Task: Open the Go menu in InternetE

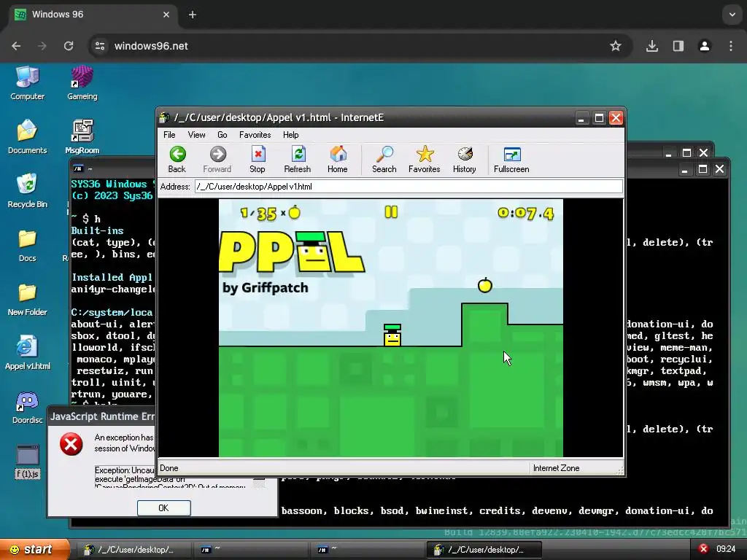Action: 222,135
